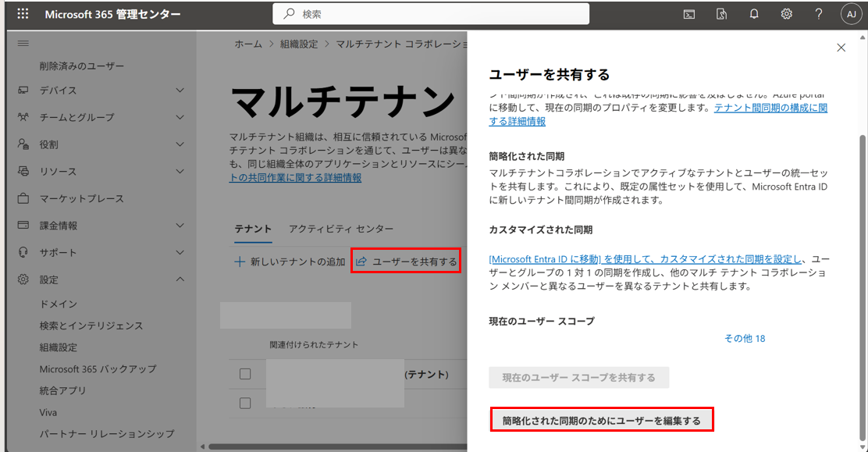This screenshot has height=452, width=868.
Task: Check the second tenant row checkbox
Action: (245, 404)
